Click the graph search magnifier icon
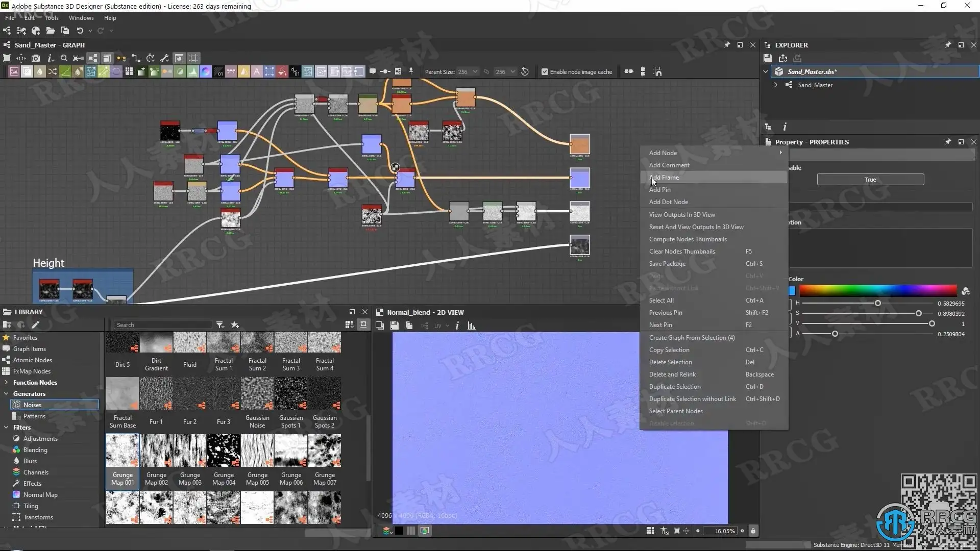The image size is (980, 551). (x=64, y=58)
